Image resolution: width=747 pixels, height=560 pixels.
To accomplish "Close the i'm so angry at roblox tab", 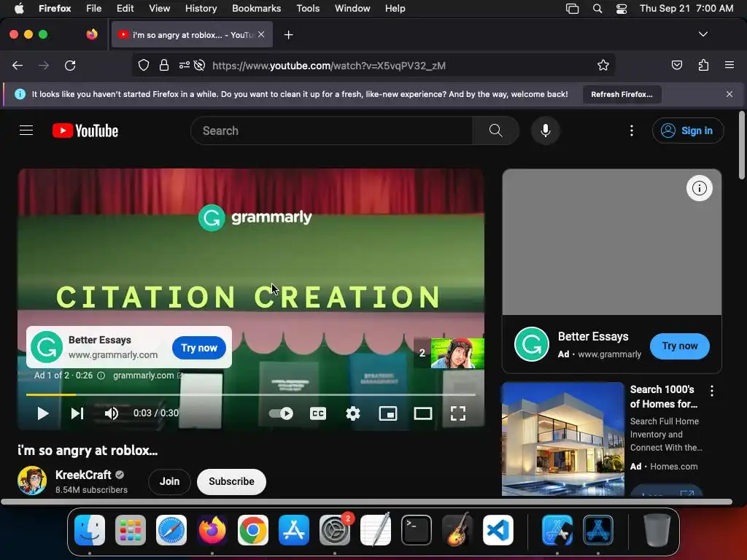I will click(x=261, y=34).
